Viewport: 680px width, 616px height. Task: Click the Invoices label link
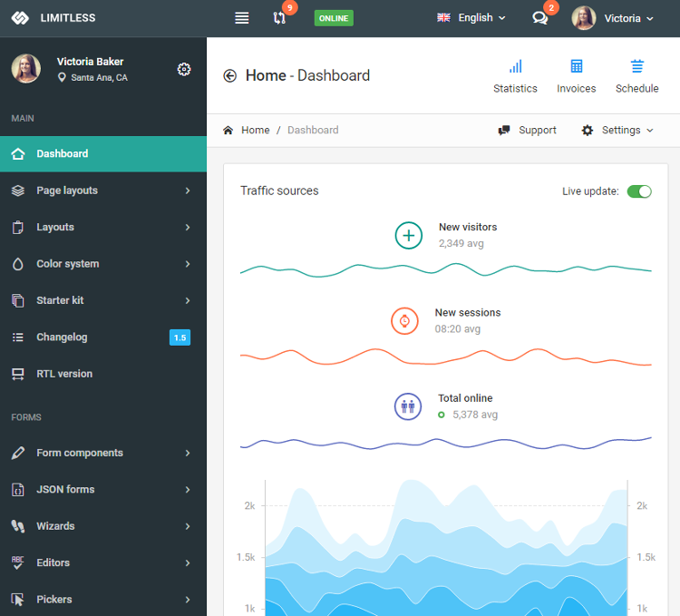click(577, 89)
